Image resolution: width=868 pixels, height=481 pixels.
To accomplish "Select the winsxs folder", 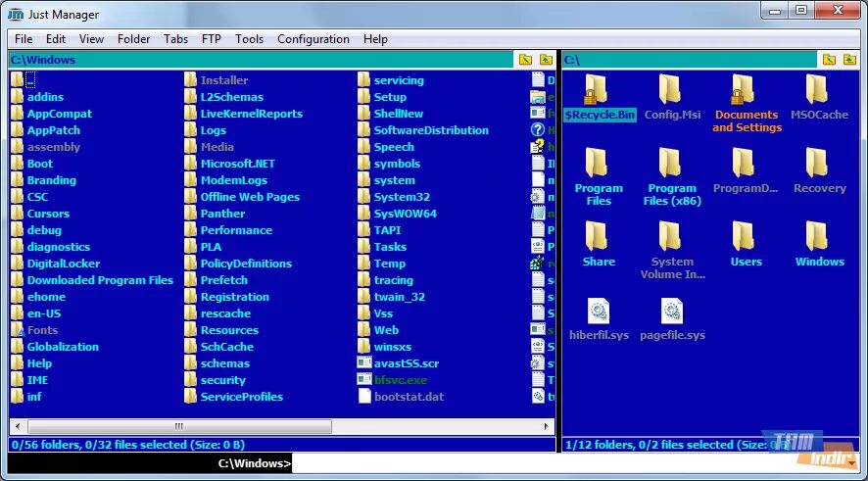I will pyautogui.click(x=393, y=347).
